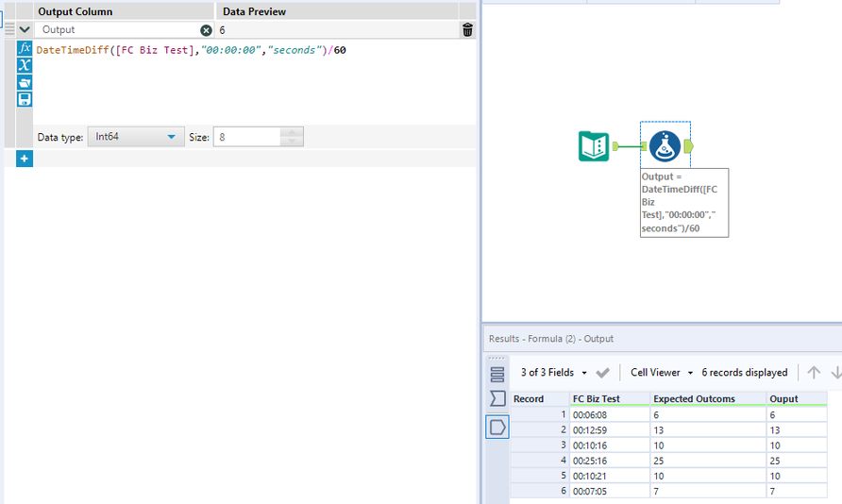Show the metadata view icon in results

[497, 398]
